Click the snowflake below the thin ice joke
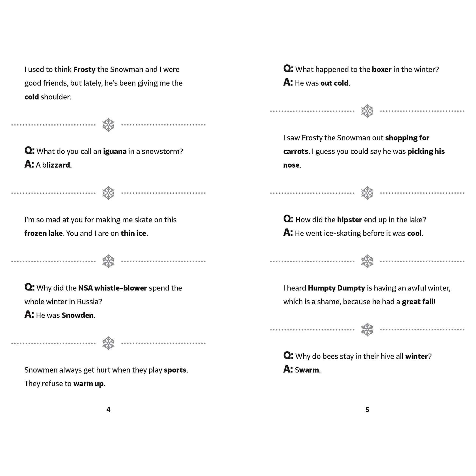476x476 pixels. tap(108, 261)
